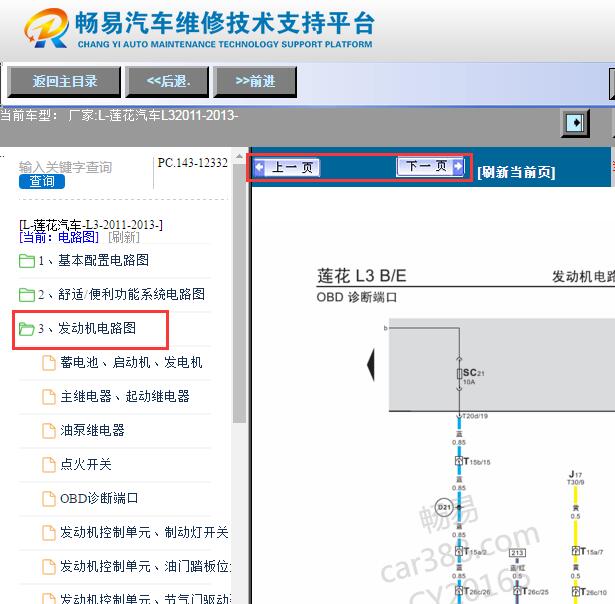Go back with the <<后退 button

click(x=167, y=82)
